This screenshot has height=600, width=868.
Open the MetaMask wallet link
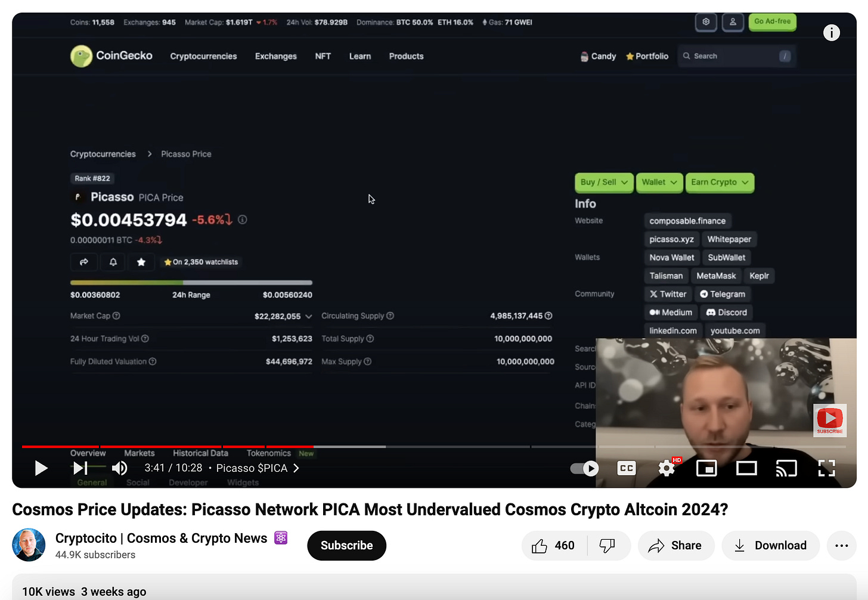pyautogui.click(x=716, y=276)
